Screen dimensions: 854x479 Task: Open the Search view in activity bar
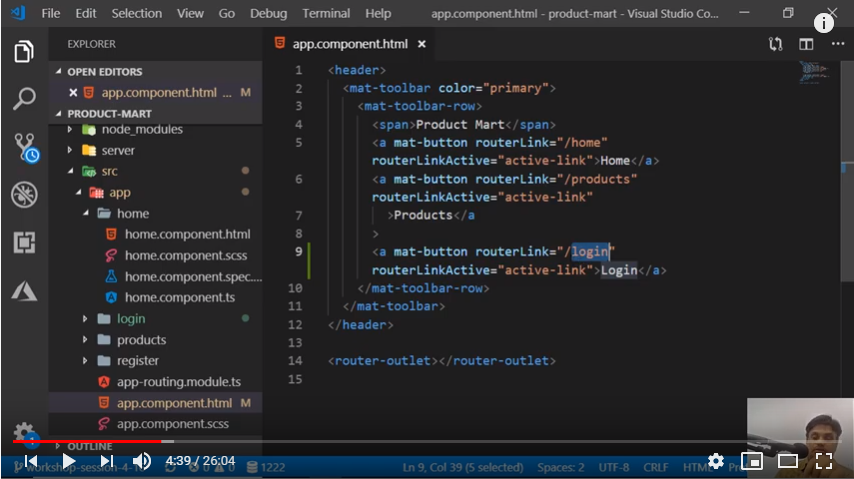[x=24, y=99]
